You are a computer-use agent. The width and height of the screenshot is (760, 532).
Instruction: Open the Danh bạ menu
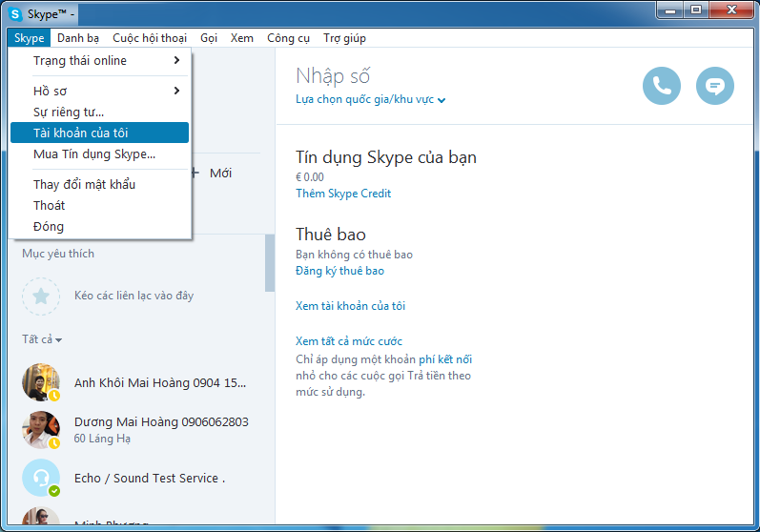click(x=78, y=38)
